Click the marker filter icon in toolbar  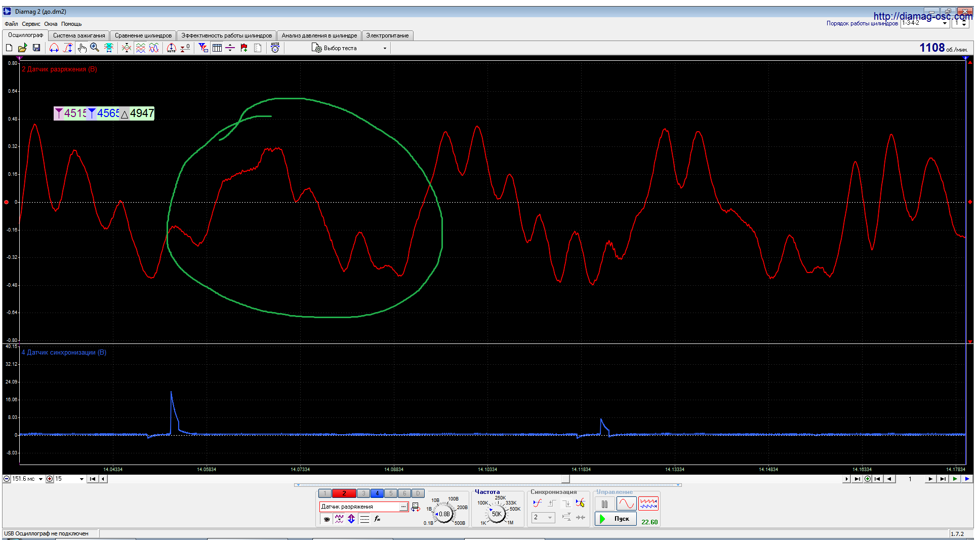(x=203, y=48)
